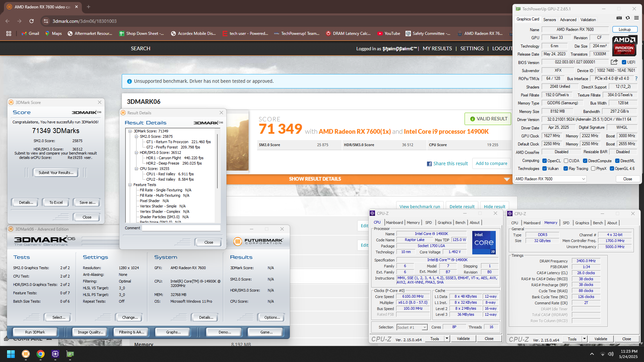Viewport: 644px width, 362px height.
Task: Click MY RESULTS link on 3dmark.com
Action: point(437,49)
